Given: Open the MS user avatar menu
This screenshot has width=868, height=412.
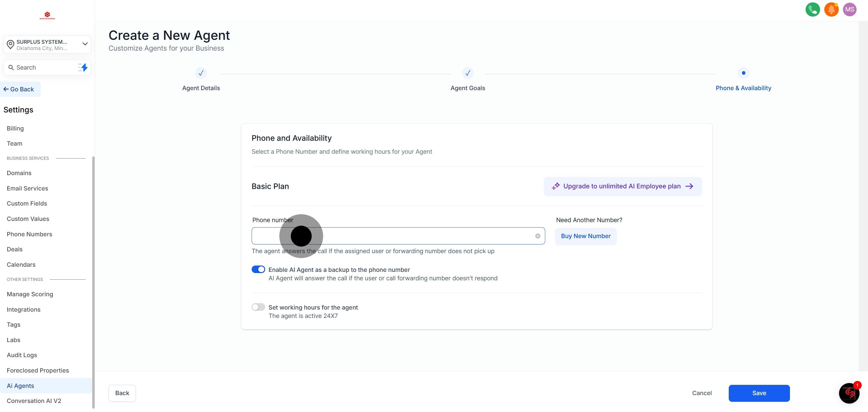Looking at the screenshot, I should pyautogui.click(x=850, y=9).
